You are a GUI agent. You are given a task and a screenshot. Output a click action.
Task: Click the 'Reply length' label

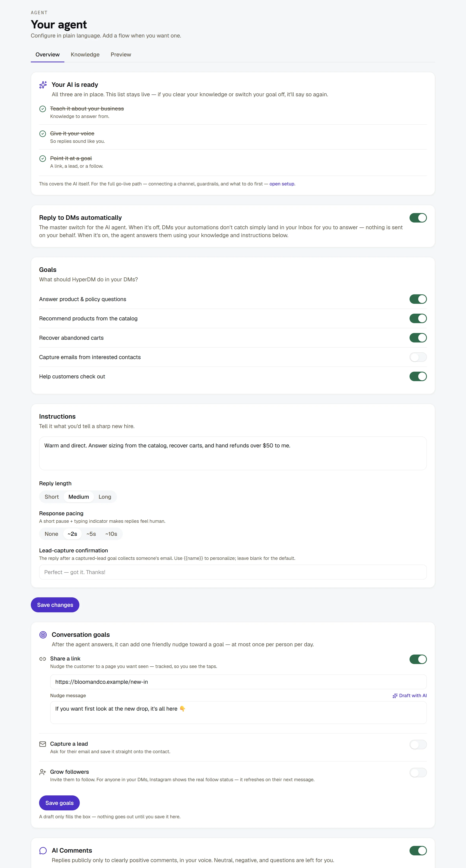tap(55, 484)
